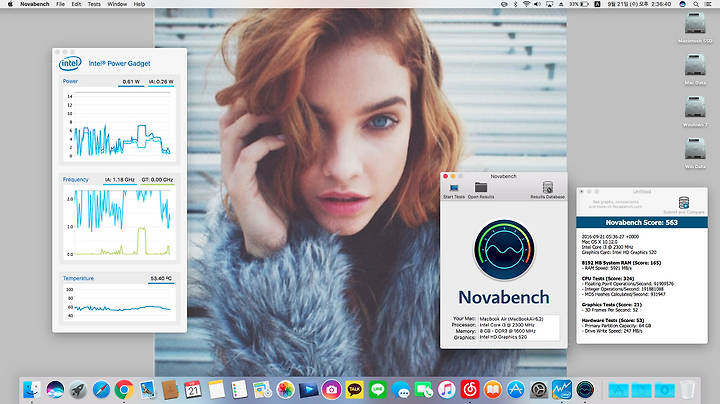
Task: Click Submit and Compare icon in results window
Action: click(x=684, y=202)
